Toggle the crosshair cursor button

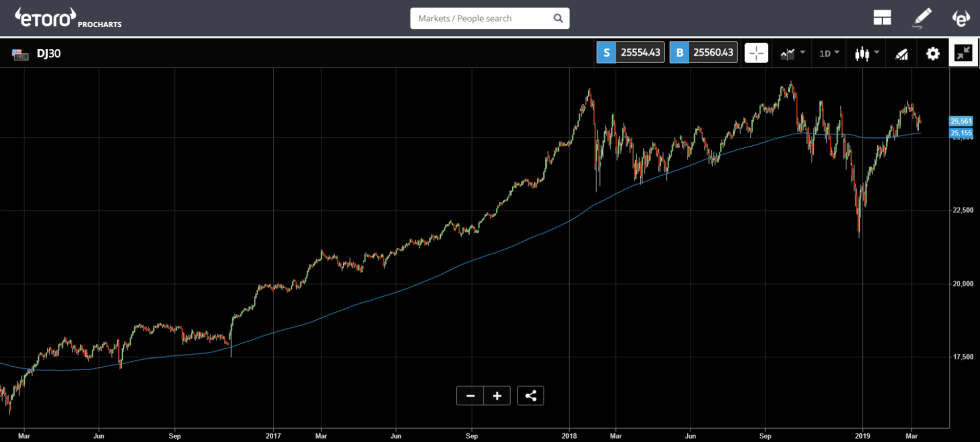click(756, 53)
